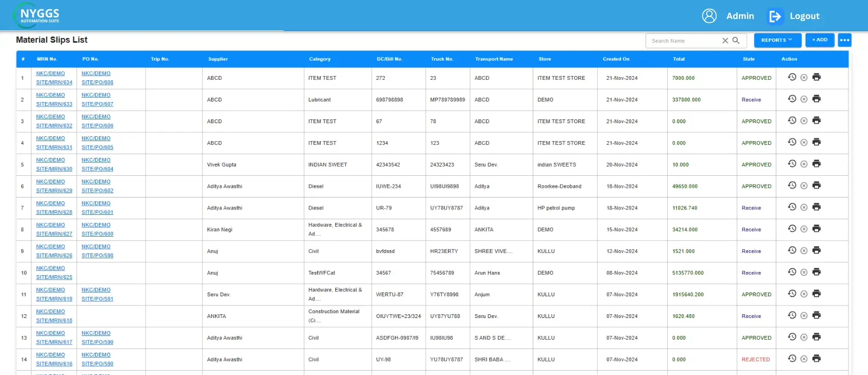Select supplier cell 'Vivek Gupta'
Screen dimensions: 868x375
point(221,165)
